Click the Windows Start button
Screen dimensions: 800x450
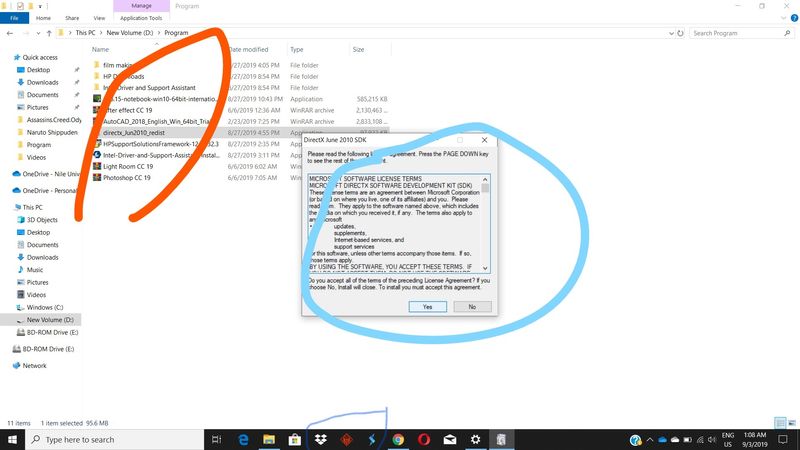pos(12,439)
